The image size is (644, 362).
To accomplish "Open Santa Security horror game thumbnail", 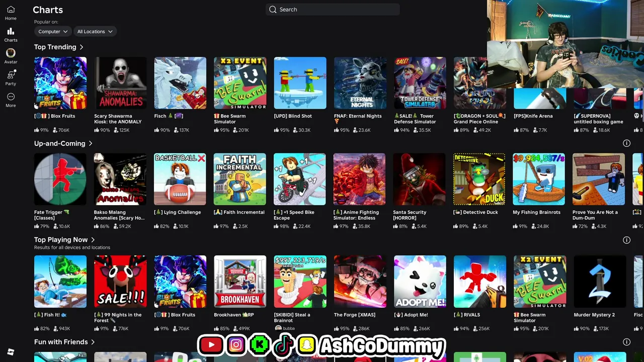I will pyautogui.click(x=419, y=179).
